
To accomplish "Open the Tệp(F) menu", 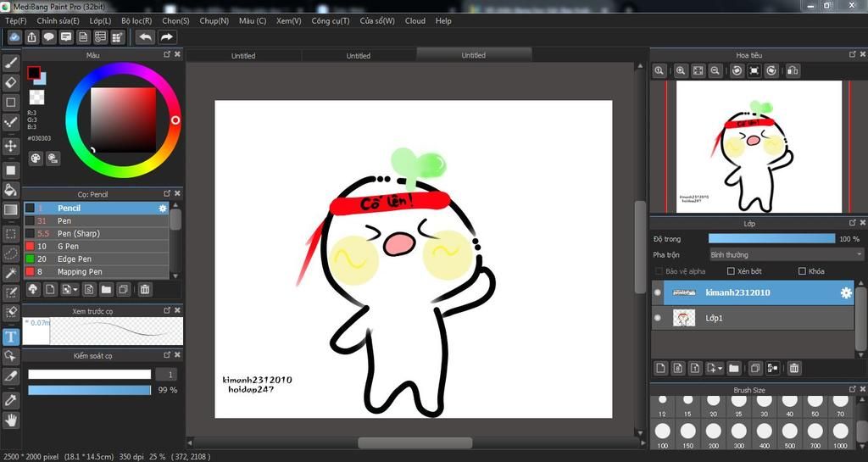I will [15, 20].
